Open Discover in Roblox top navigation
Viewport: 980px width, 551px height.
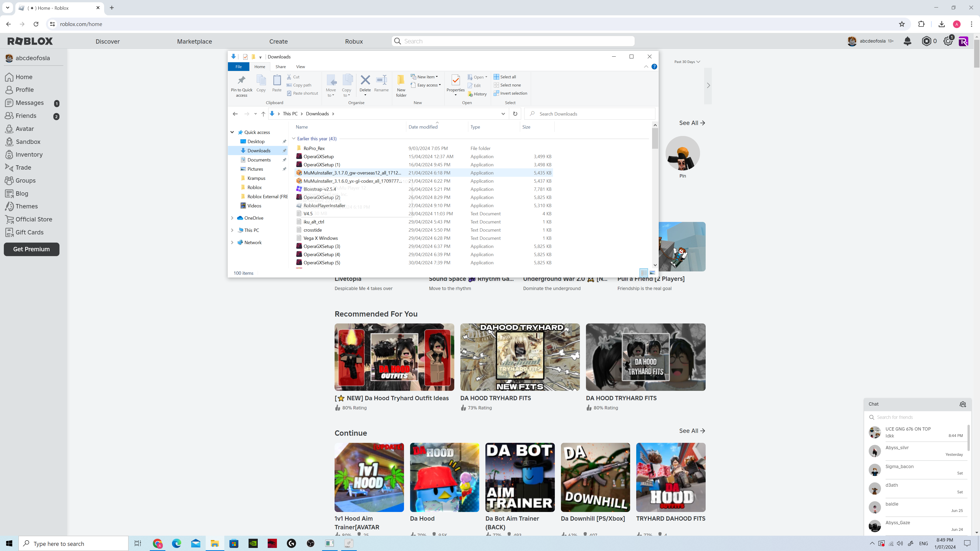tap(108, 41)
